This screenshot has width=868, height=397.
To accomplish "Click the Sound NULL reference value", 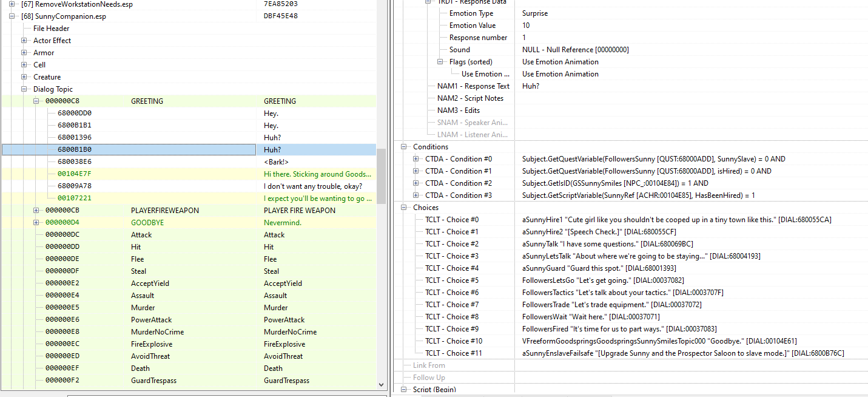I will tap(575, 50).
